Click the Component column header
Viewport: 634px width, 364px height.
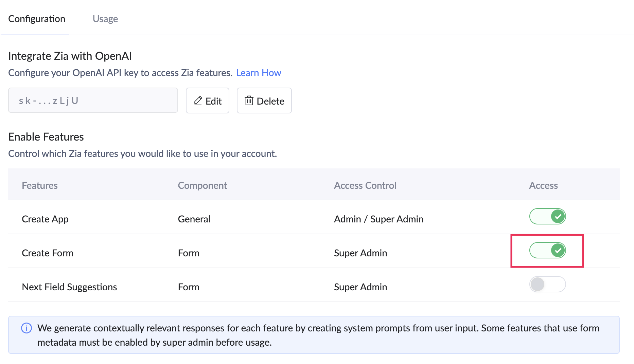point(202,185)
